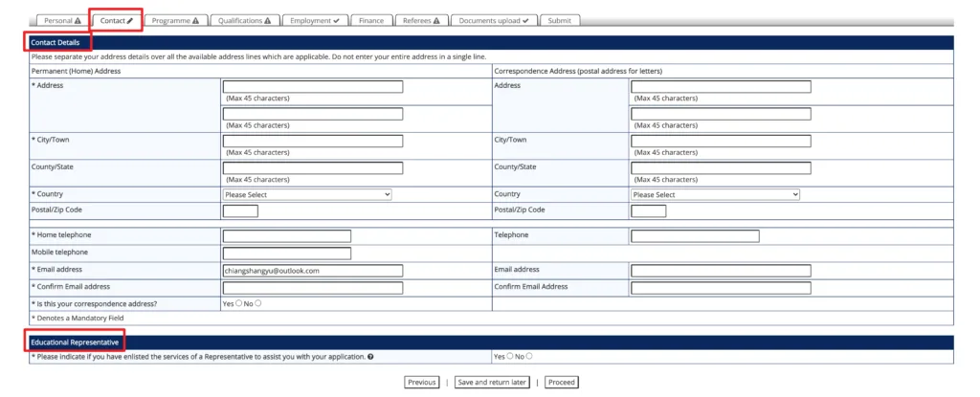This screenshot has height=397, width=980.
Task: Select Yes for correspondence address question
Action: [x=238, y=303]
